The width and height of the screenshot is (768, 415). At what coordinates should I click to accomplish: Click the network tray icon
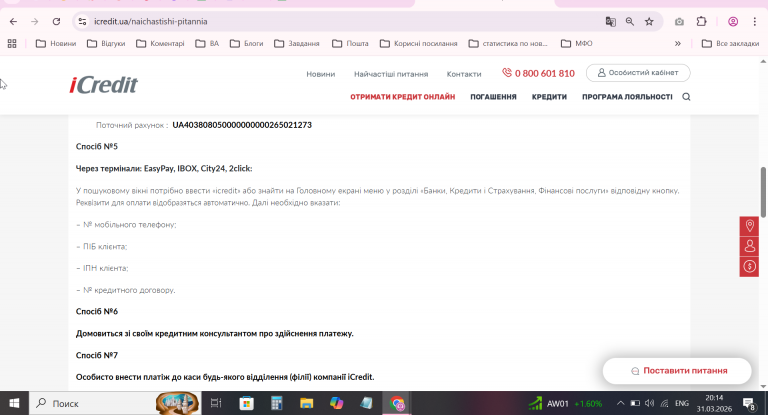[664, 403]
